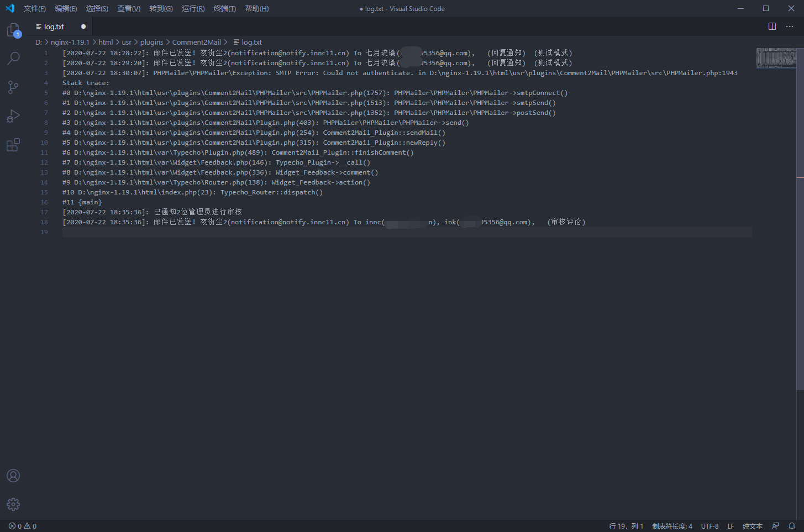
Task: Click the 行 19, 列 1 cursor position
Action: click(626, 526)
